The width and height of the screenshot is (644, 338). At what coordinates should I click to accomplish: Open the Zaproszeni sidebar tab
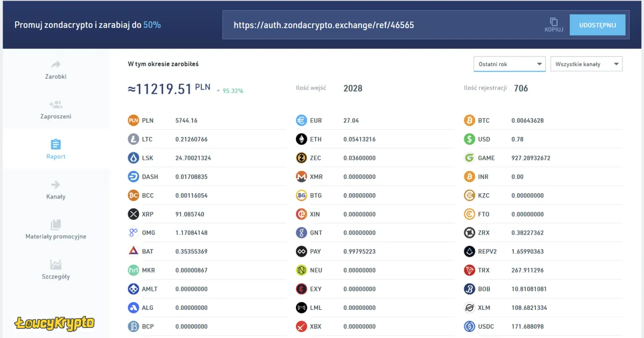coord(56,110)
